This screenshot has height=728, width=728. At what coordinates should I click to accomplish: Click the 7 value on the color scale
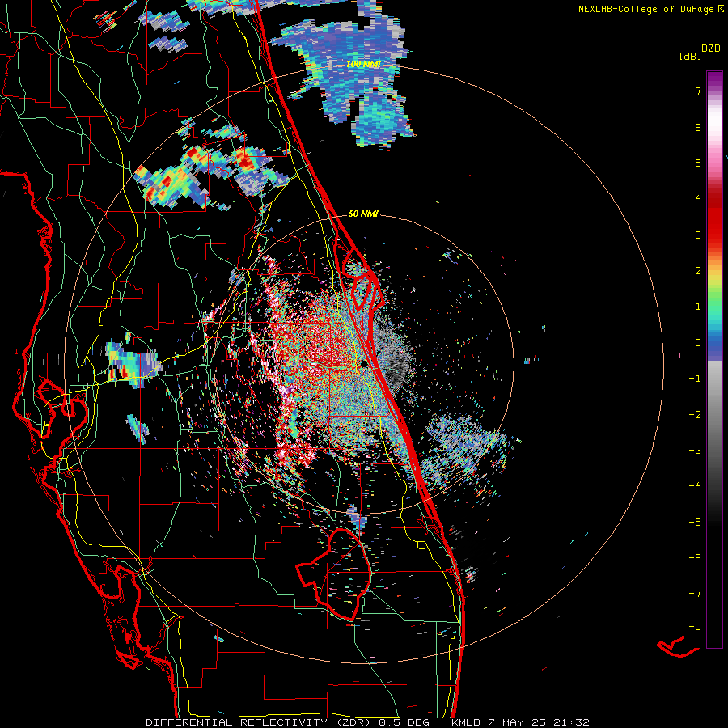click(698, 91)
